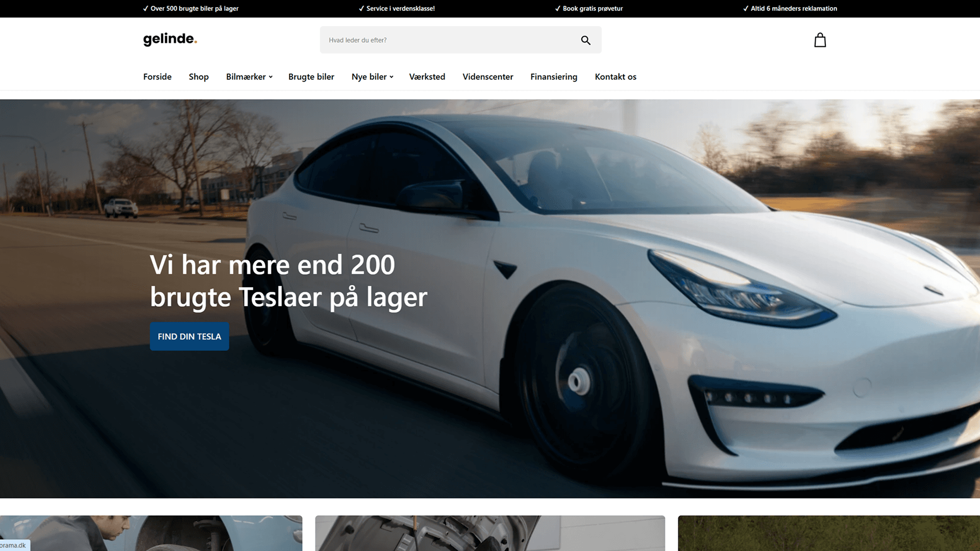The width and height of the screenshot is (980, 551).
Task: Click the open car hood thumbnail at bottom
Action: point(489,533)
